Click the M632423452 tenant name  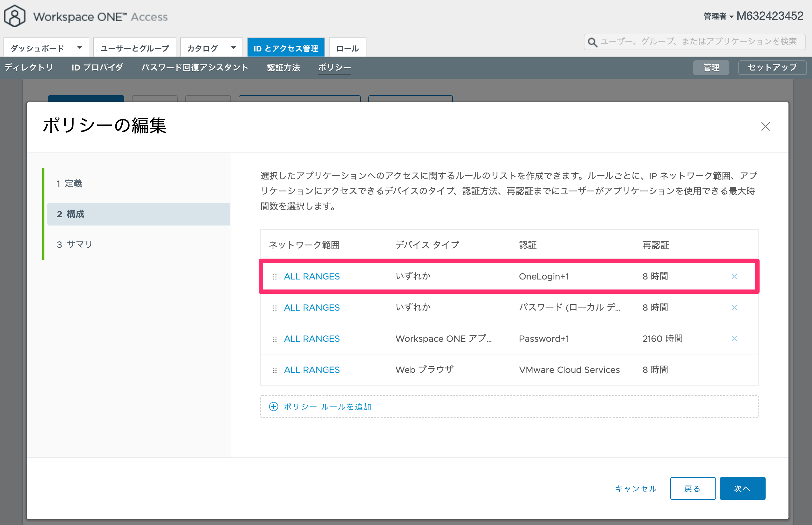pos(770,16)
